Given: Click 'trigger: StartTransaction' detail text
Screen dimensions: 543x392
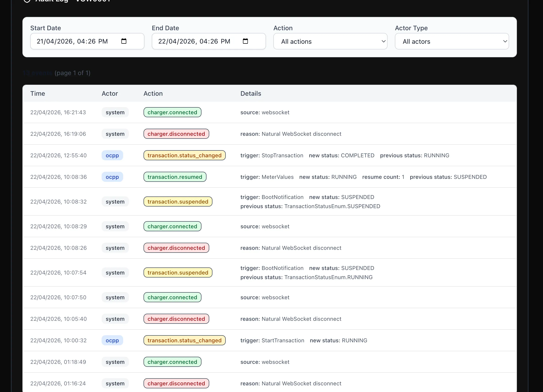Looking at the screenshot, I should [272, 340].
